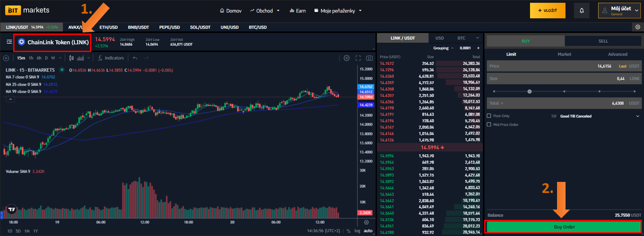Expand the Môj účet account dropdown

pyautogui.click(x=621, y=11)
